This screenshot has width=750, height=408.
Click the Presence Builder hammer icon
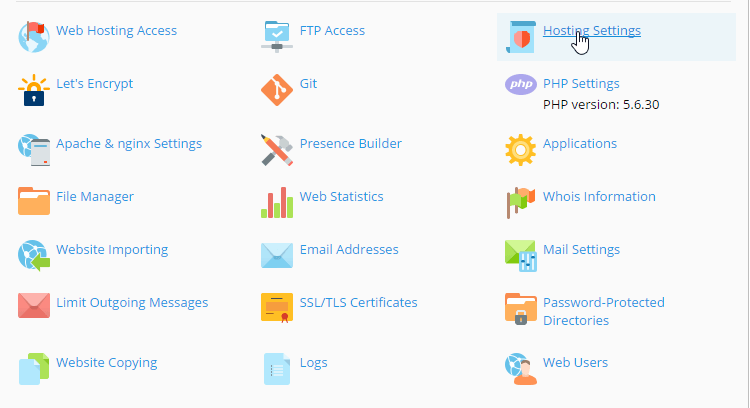pos(277,150)
